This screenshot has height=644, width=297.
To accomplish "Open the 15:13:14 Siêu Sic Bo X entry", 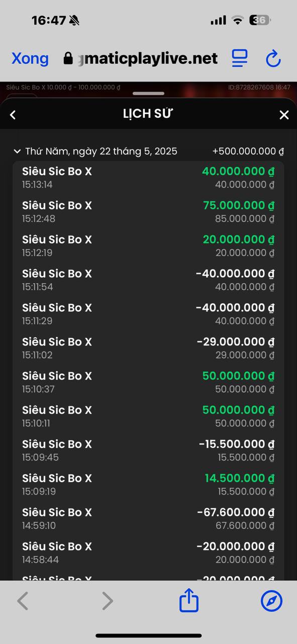I will [148, 178].
